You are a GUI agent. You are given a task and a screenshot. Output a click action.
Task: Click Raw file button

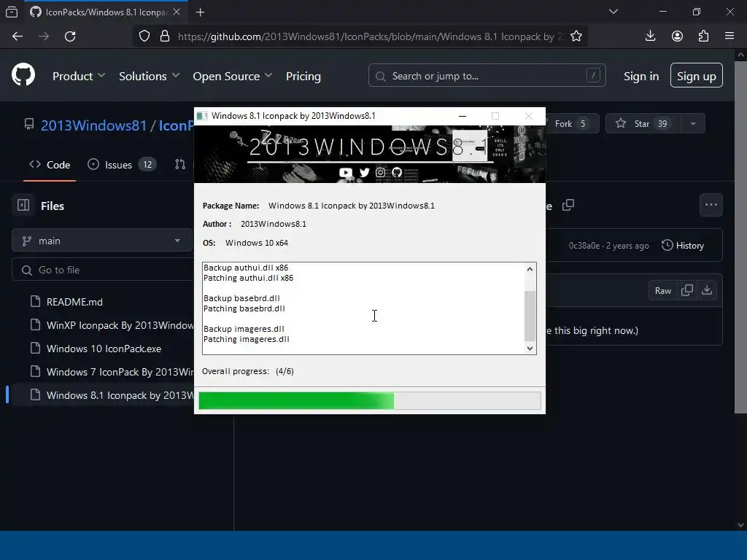[662, 290]
